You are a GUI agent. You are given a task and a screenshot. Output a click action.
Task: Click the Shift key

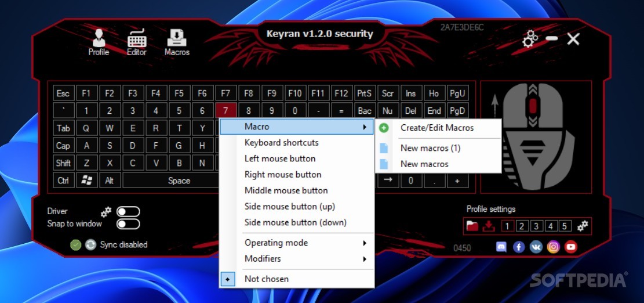click(63, 163)
